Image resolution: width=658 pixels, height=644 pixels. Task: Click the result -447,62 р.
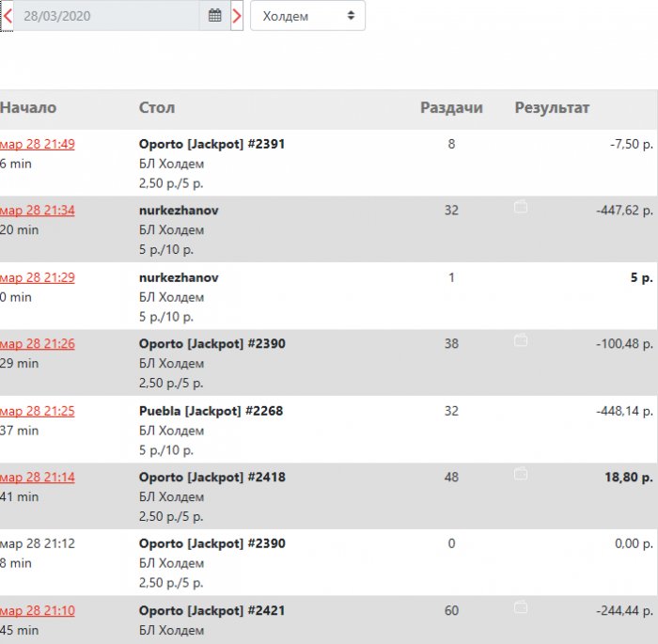625,211
